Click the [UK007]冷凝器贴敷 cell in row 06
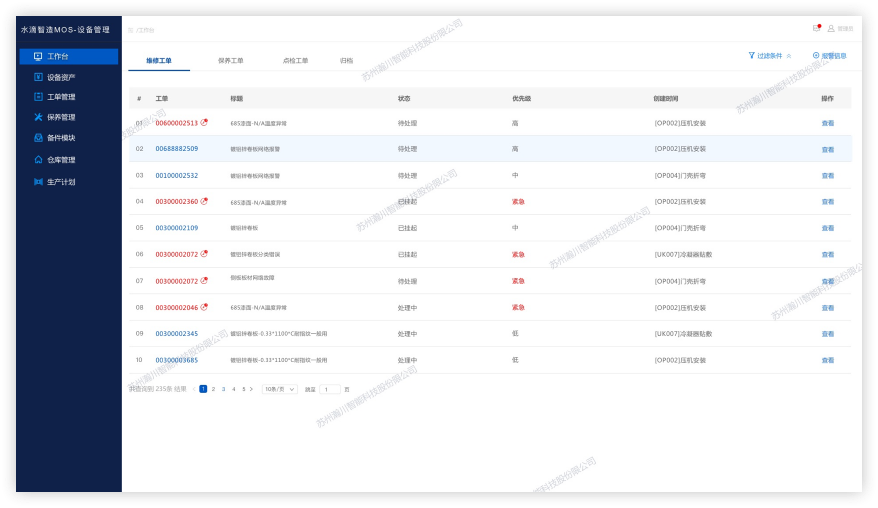The width and height of the screenshot is (878, 508). 683,254
